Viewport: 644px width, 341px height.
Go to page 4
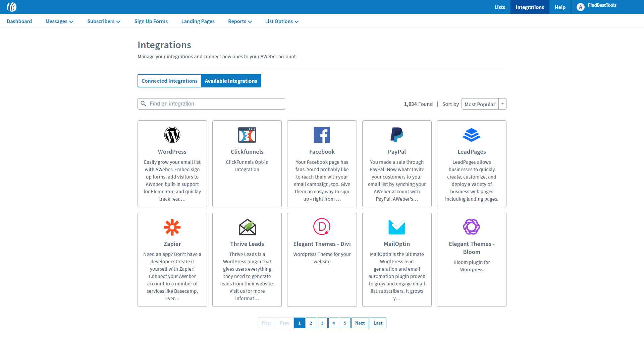334,323
